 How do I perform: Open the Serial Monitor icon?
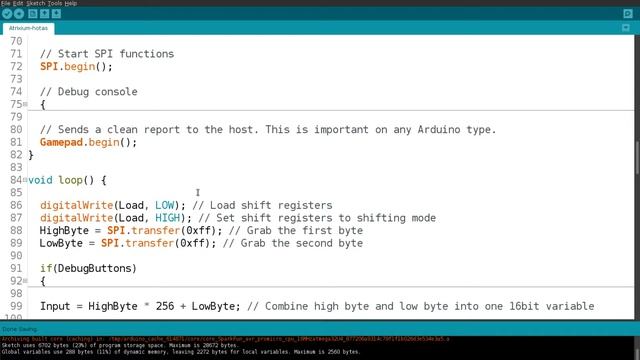(x=628, y=14)
